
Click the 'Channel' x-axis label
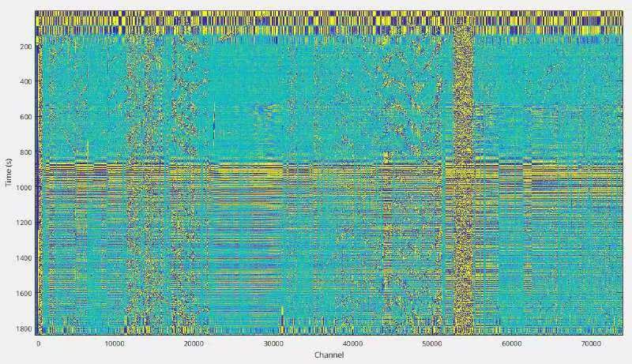[x=329, y=355]
